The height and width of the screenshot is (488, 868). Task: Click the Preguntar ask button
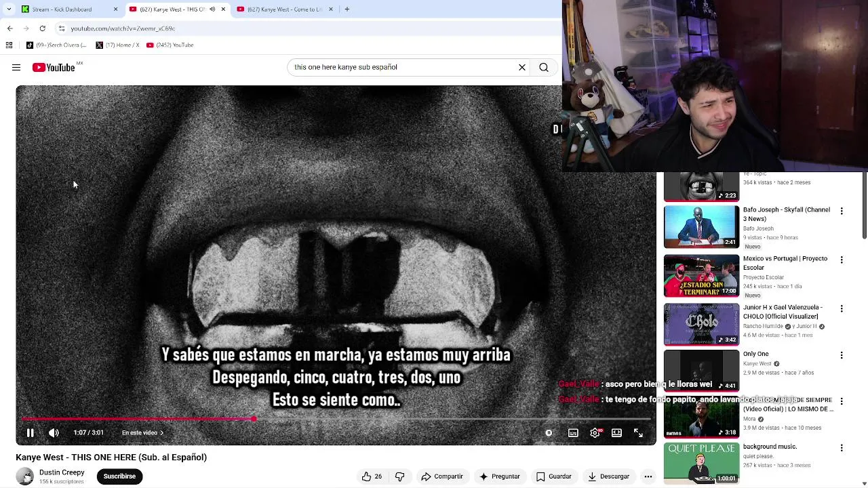click(x=500, y=476)
